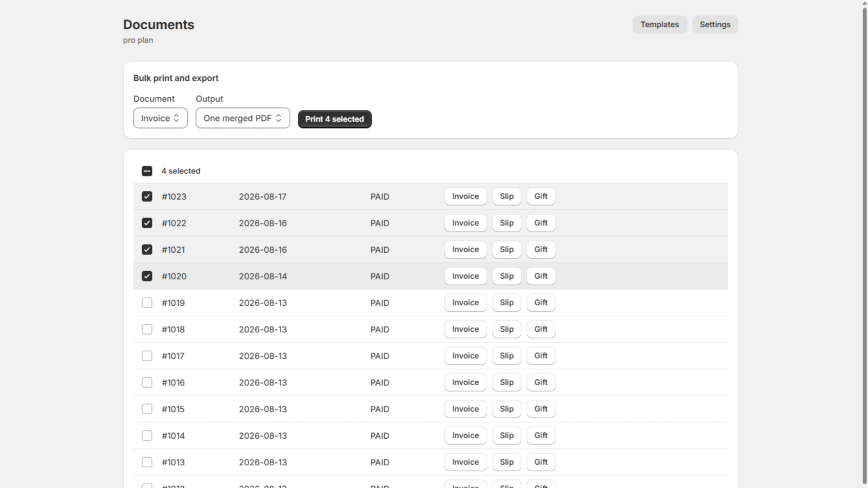Click the page vertical scrollbar
Viewport: 868px width, 488px height.
click(865, 244)
